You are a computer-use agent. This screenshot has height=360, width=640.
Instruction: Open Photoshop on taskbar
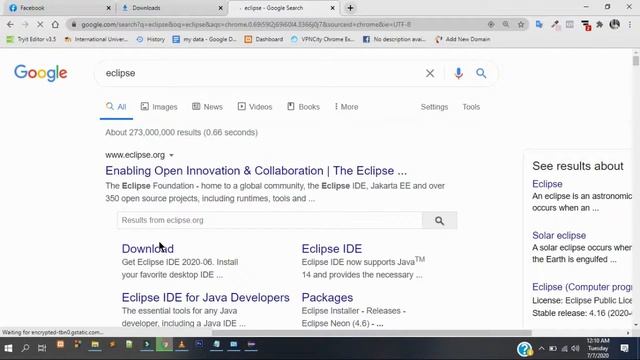(x=199, y=345)
